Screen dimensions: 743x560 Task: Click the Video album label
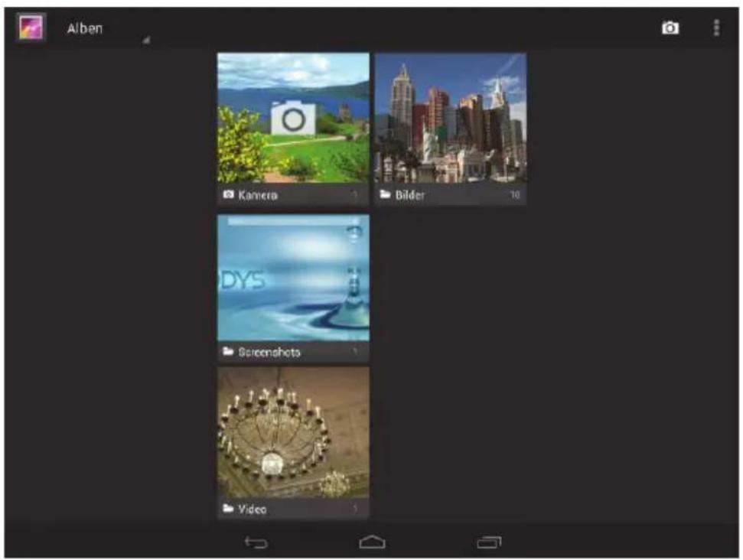point(252,510)
